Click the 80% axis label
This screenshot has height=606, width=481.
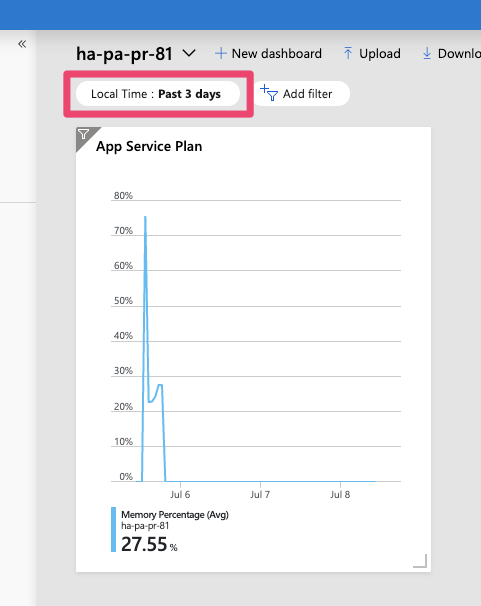tap(123, 196)
